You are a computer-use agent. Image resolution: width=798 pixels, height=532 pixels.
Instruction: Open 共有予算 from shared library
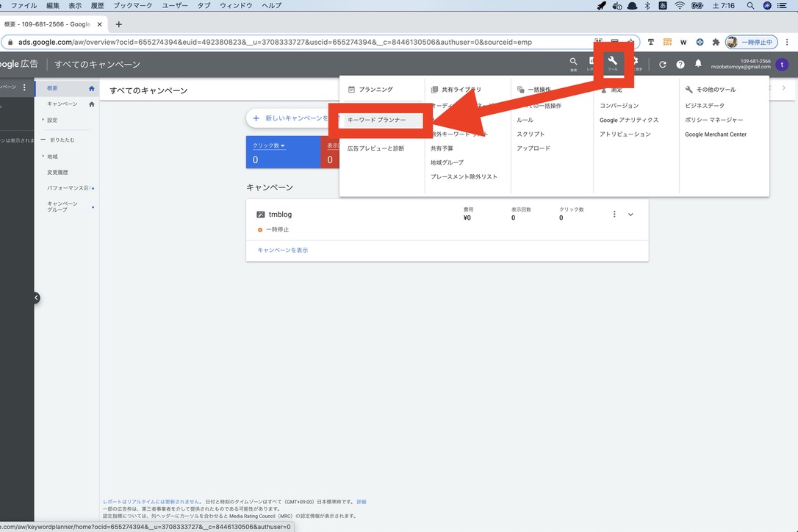(442, 148)
